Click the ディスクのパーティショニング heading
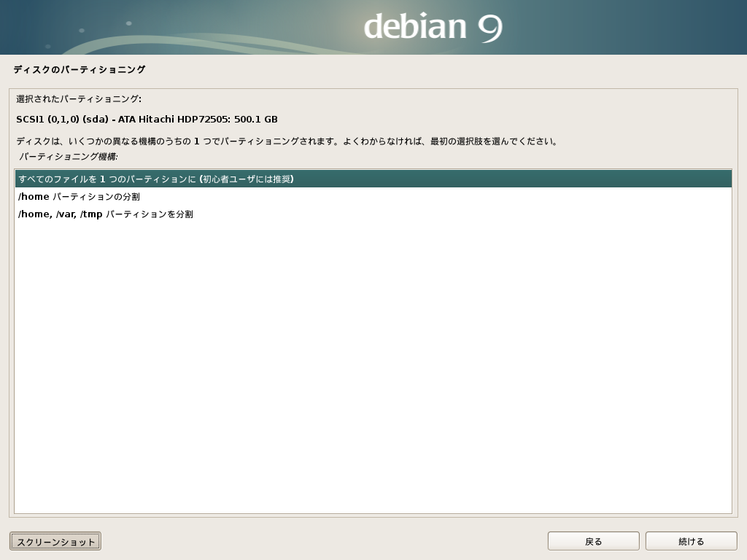Image resolution: width=747 pixels, height=560 pixels. 80,69
